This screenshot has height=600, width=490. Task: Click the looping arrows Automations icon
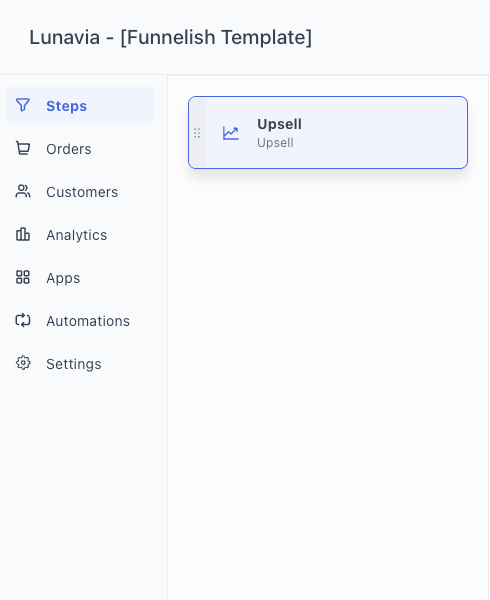tap(23, 320)
